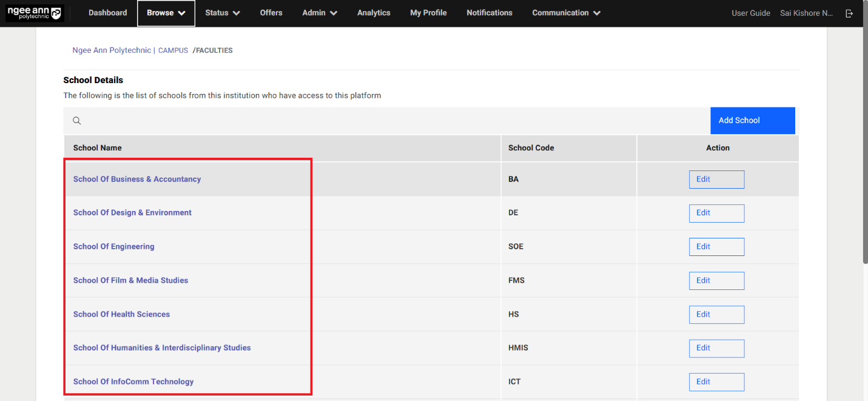Image resolution: width=868 pixels, height=401 pixels.
Task: Open the Status dropdown menu
Action: coord(222,13)
